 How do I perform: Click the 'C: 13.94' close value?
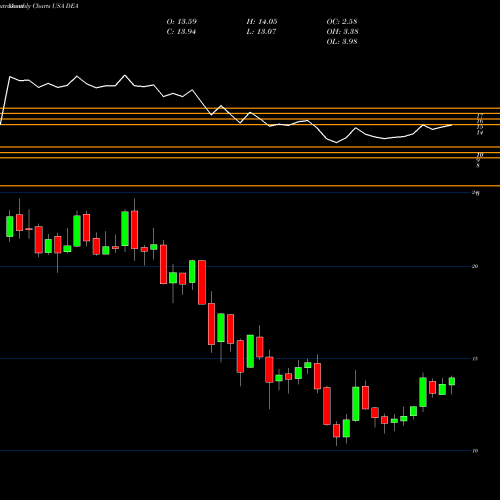coord(181,32)
